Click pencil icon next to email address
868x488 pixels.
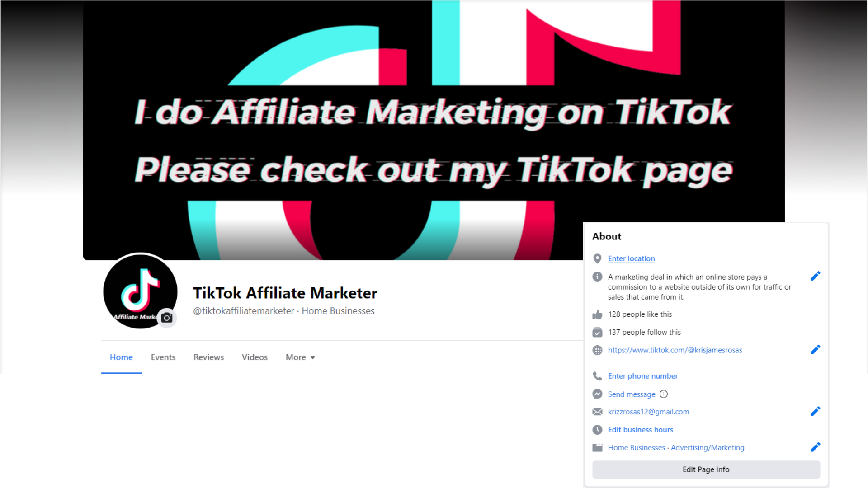815,412
